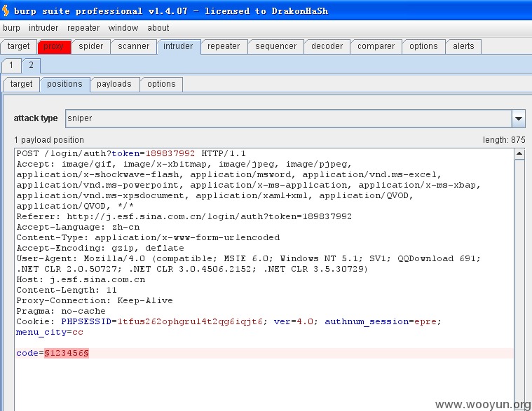
Task: Open the intruder target sub-tab
Action: click(21, 84)
